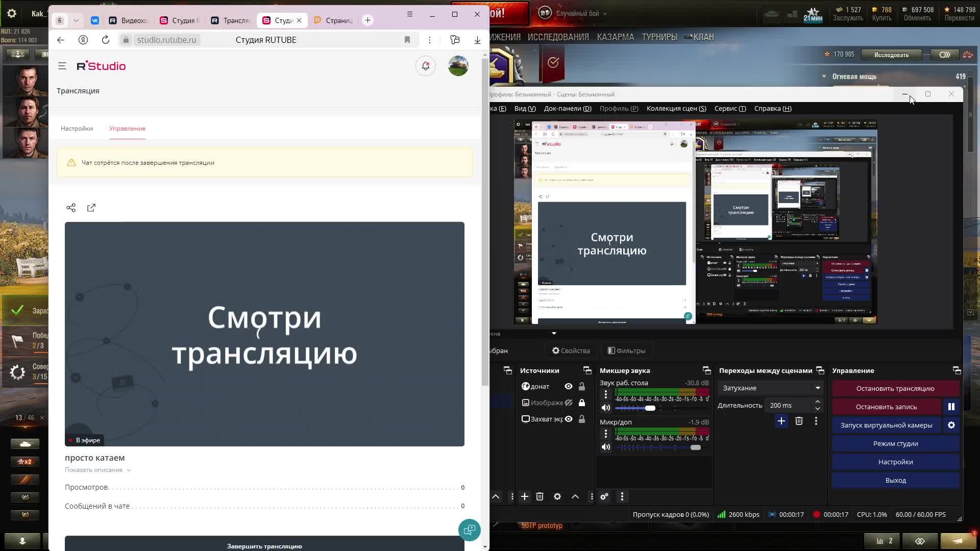Open selected source properties gear

557,496
